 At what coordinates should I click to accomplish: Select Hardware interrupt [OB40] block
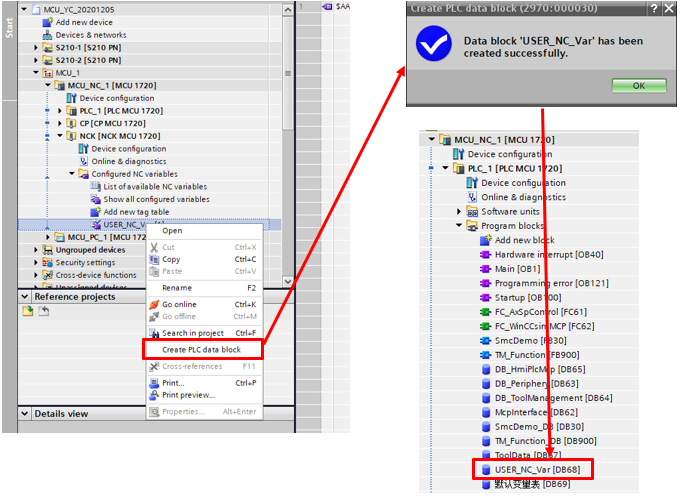[x=549, y=255]
